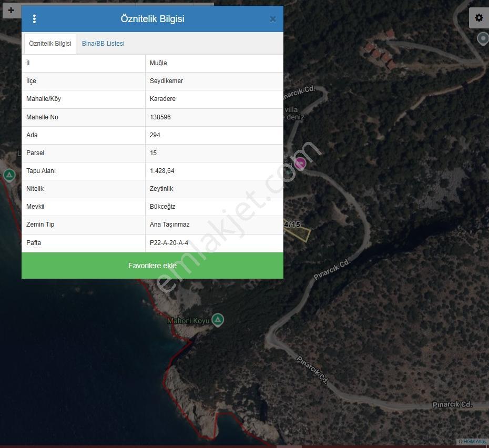Click the Tapu Alanı row label

pyautogui.click(x=41, y=171)
